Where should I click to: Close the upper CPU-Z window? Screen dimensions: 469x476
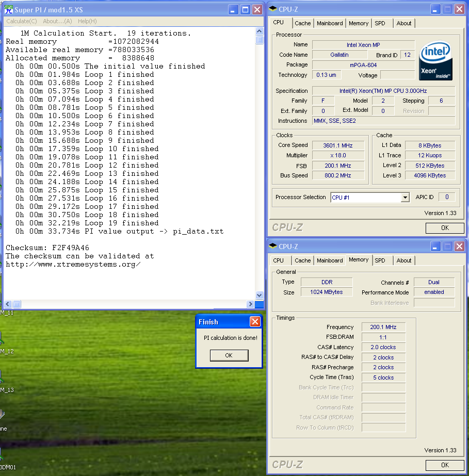pos(459,9)
